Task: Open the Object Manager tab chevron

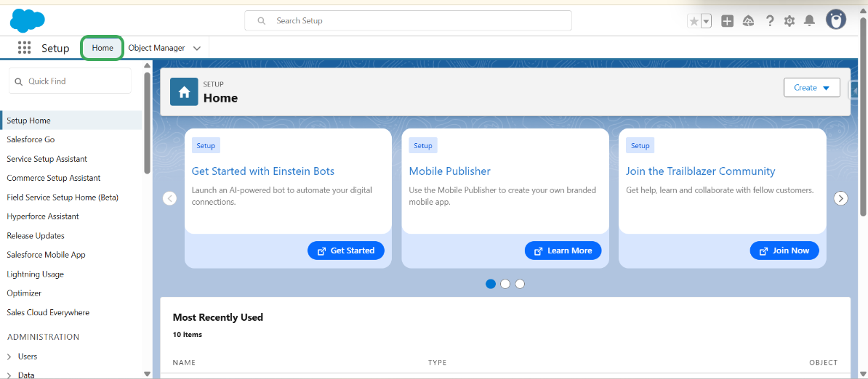Action: click(196, 48)
